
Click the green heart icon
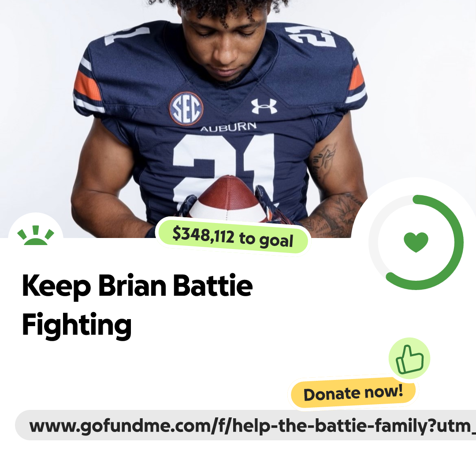click(416, 242)
